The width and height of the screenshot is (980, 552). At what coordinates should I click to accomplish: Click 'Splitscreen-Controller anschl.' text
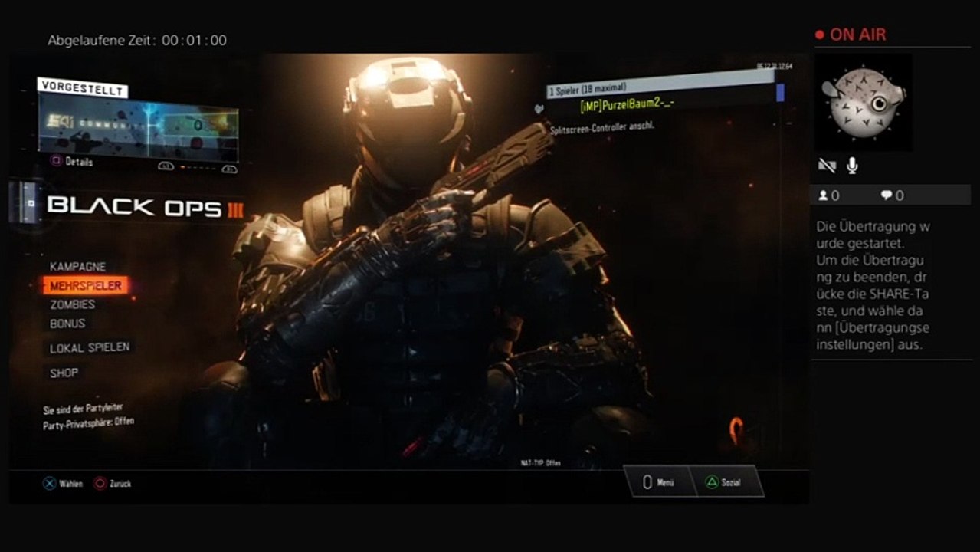coord(601,127)
